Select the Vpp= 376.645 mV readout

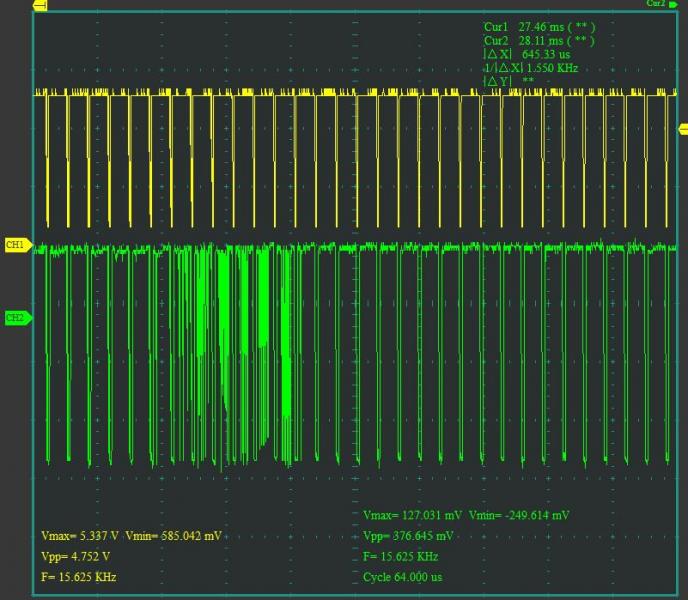pyautogui.click(x=410, y=536)
